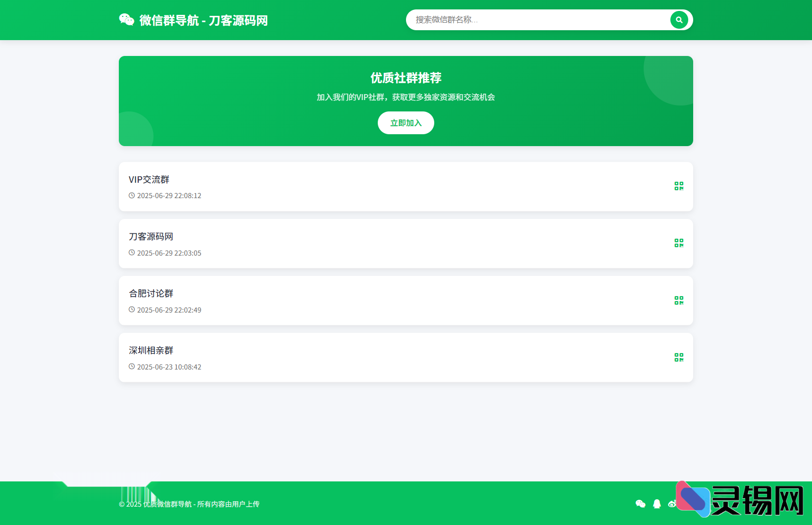Click the clock icon beside 深圳相亲群 timestamp
Image resolution: width=812 pixels, height=525 pixels.
[x=131, y=367]
